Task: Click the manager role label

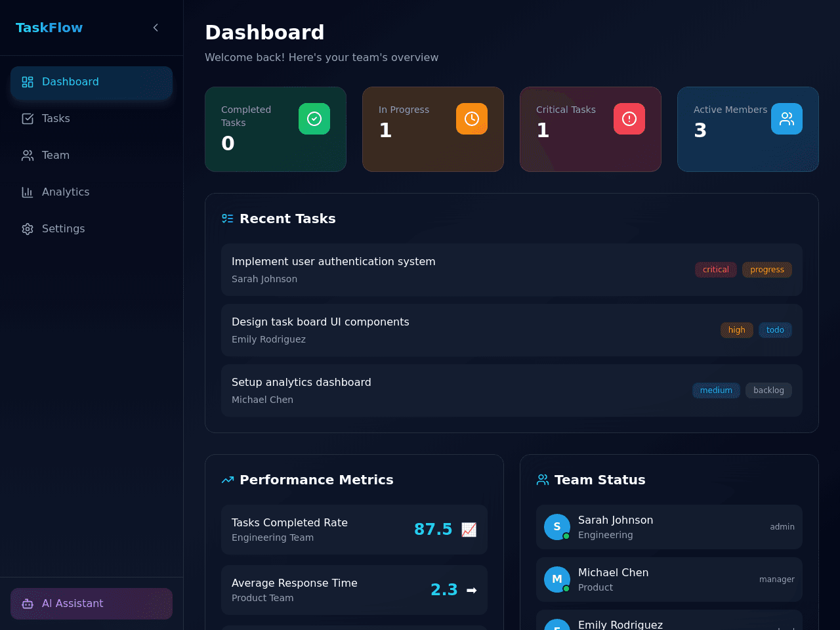Action: pyautogui.click(x=777, y=579)
